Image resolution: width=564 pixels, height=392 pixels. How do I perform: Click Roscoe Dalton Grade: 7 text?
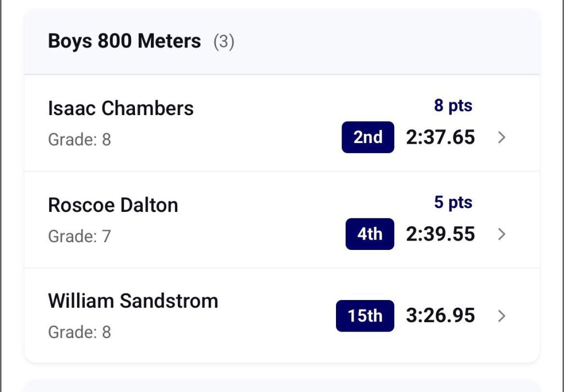point(79,237)
